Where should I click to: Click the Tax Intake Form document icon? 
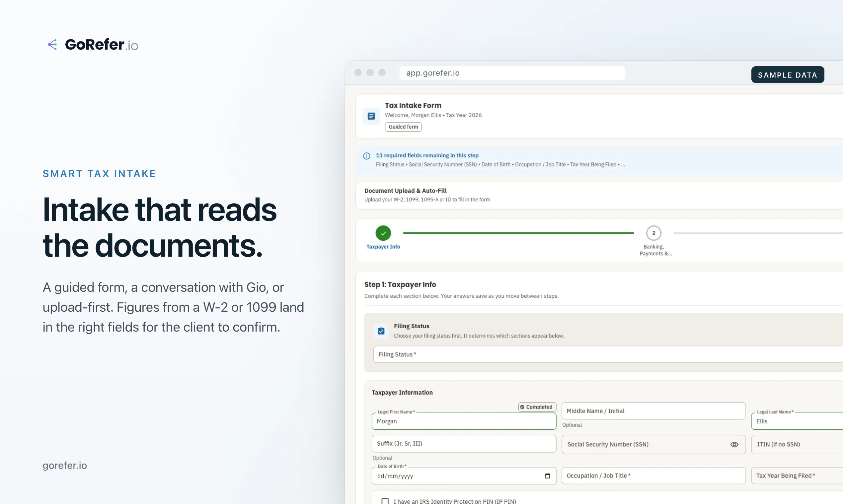click(371, 116)
